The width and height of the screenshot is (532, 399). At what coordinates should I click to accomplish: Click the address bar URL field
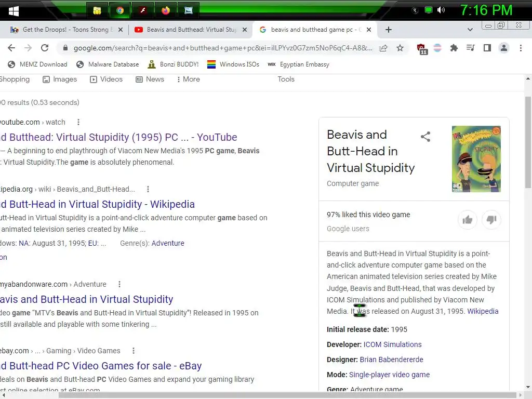coord(223,48)
